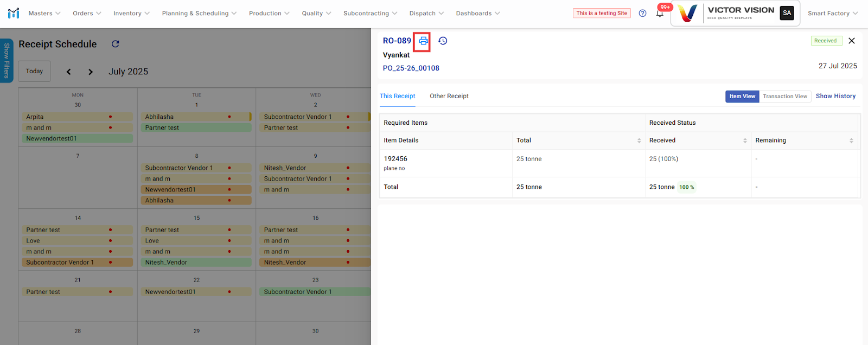The width and height of the screenshot is (868, 345).
Task: Refresh the Receipt Schedule
Action: (115, 44)
